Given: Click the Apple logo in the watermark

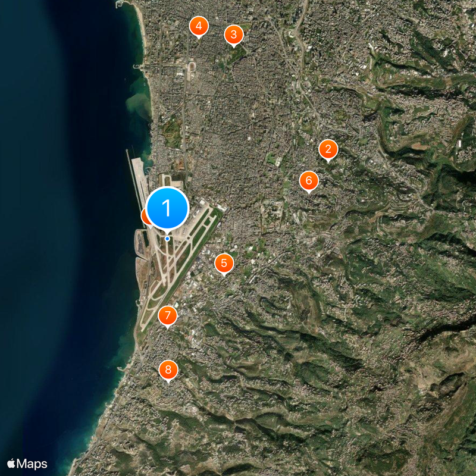Looking at the screenshot, I should point(11,463).
